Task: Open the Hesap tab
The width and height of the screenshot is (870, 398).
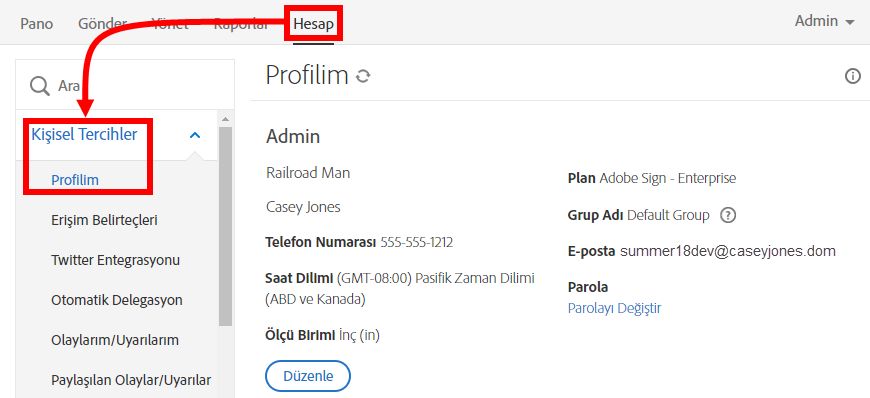Action: (313, 24)
